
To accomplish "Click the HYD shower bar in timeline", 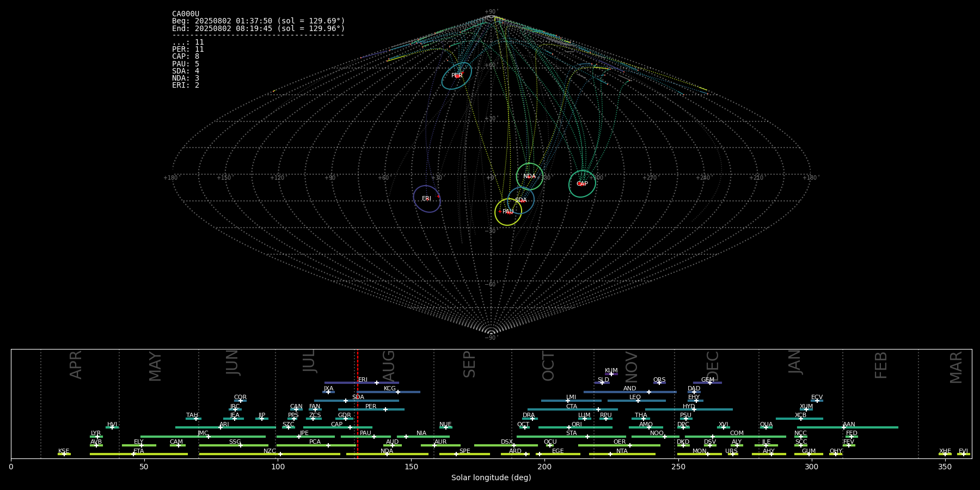I will click(x=689, y=409).
